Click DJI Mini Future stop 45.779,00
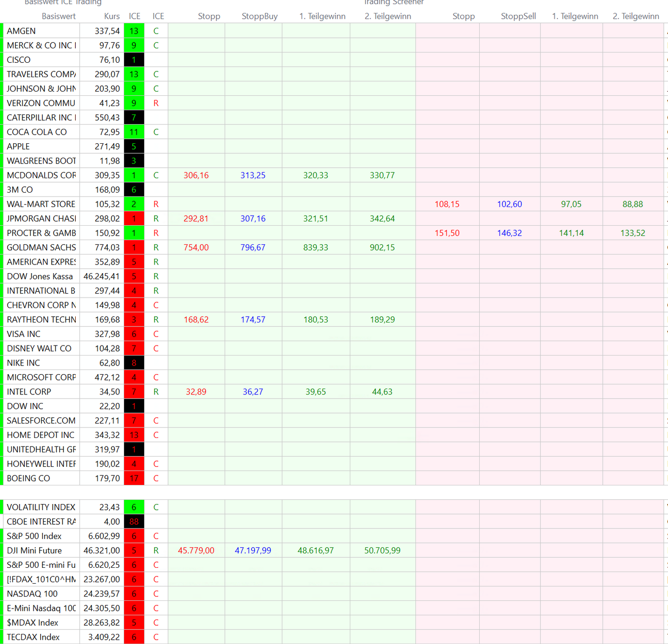Image resolution: width=668 pixels, height=644 pixels. click(196, 551)
